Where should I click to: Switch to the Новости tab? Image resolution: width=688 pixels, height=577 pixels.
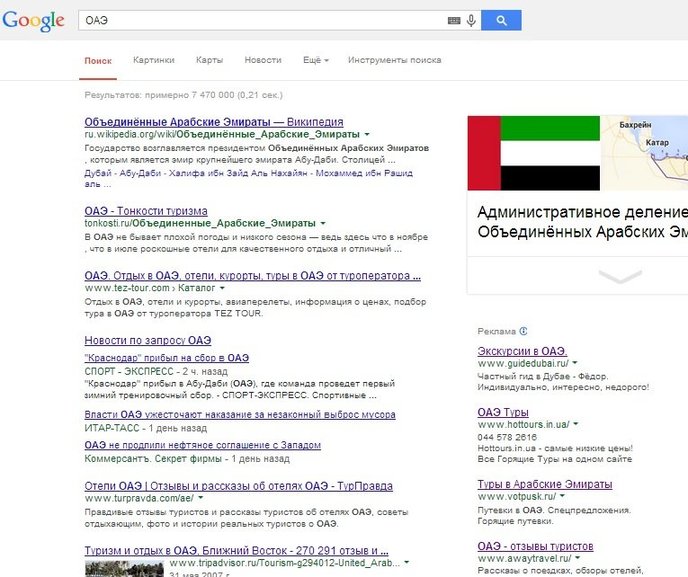click(x=263, y=60)
